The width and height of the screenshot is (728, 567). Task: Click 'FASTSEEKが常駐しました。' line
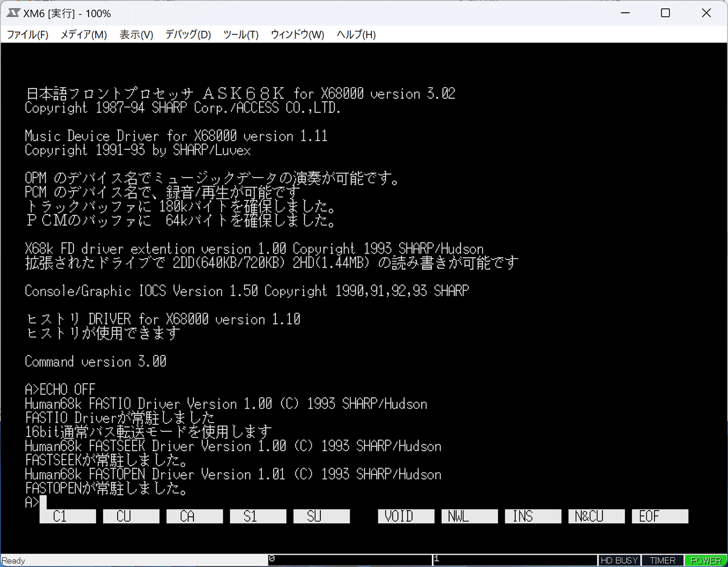106,460
